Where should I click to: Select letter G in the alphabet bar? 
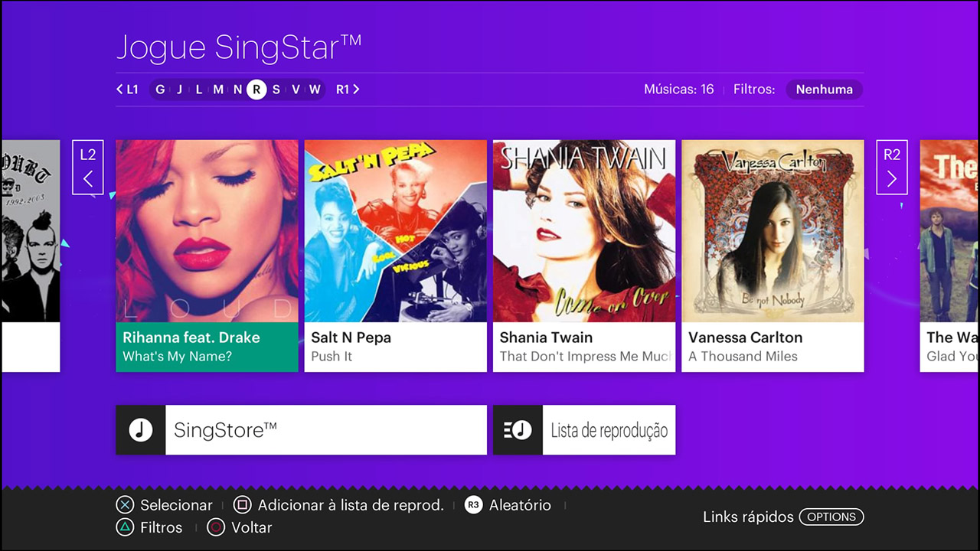point(160,90)
